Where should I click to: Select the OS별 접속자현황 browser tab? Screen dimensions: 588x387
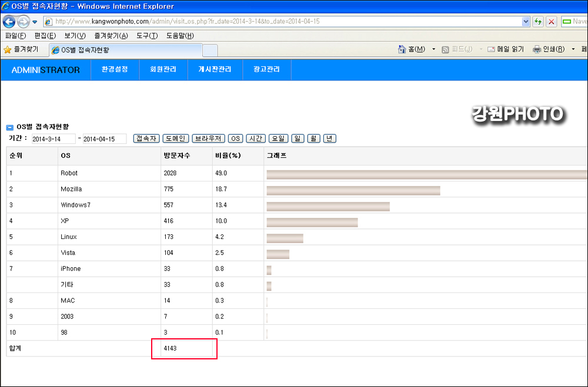(126, 50)
